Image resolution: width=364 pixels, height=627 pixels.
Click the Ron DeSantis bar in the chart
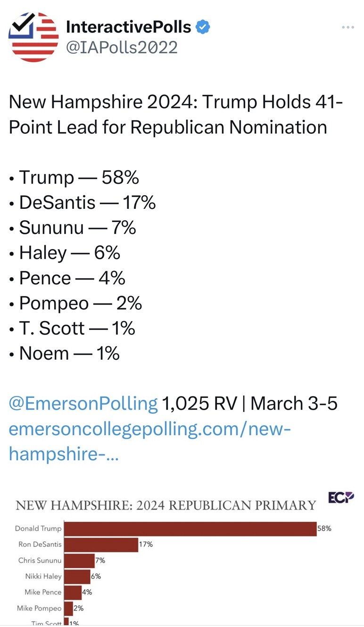click(101, 544)
